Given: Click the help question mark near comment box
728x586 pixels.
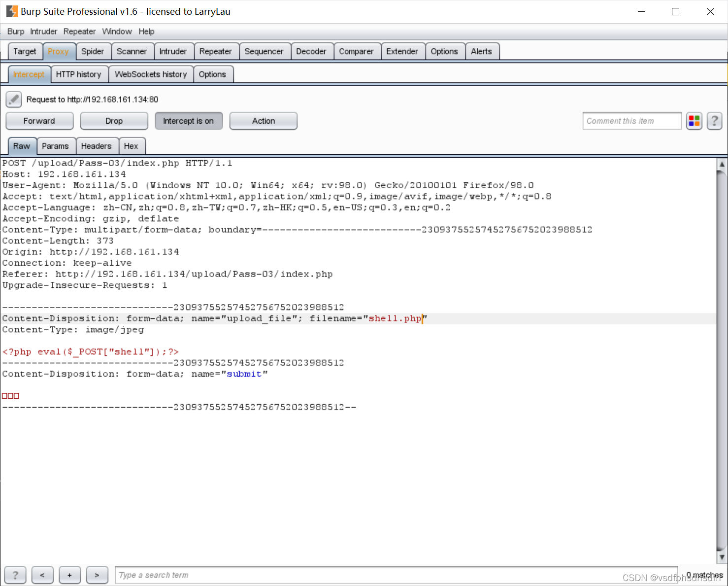Looking at the screenshot, I should click(715, 121).
